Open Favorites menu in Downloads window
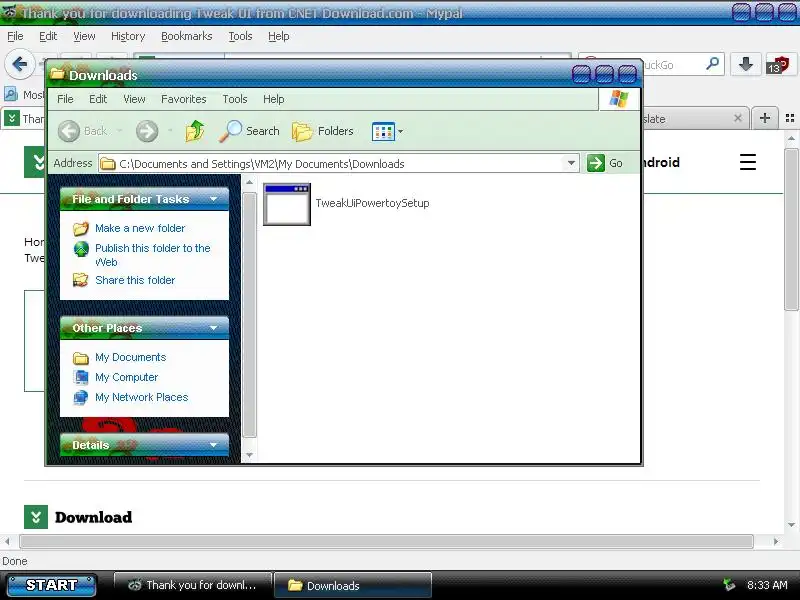Screen dimensions: 800x600 (184, 99)
